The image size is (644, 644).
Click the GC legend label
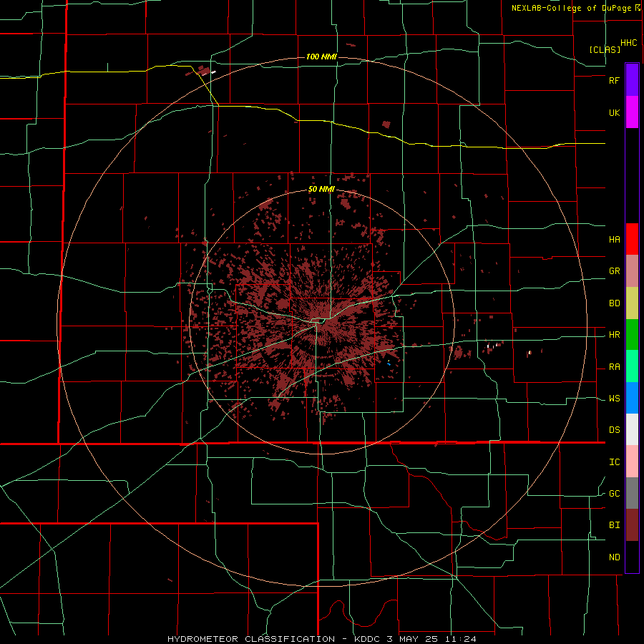tap(614, 494)
